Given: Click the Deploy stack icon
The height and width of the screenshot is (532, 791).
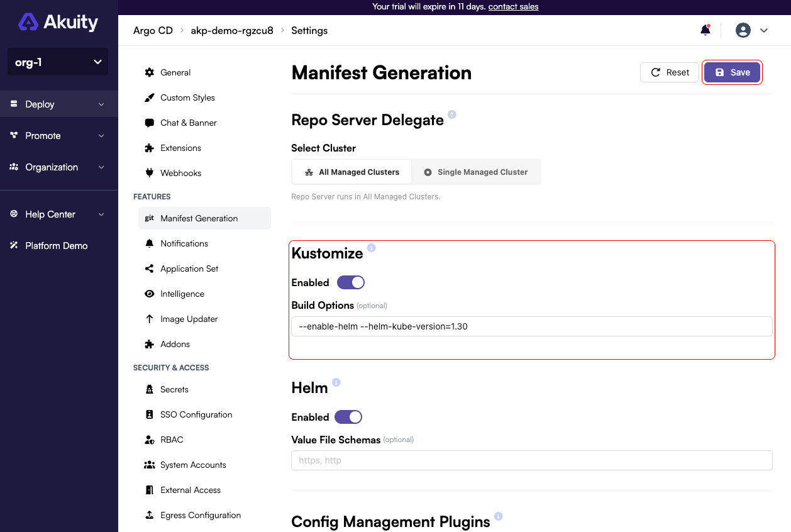Looking at the screenshot, I should (x=14, y=104).
